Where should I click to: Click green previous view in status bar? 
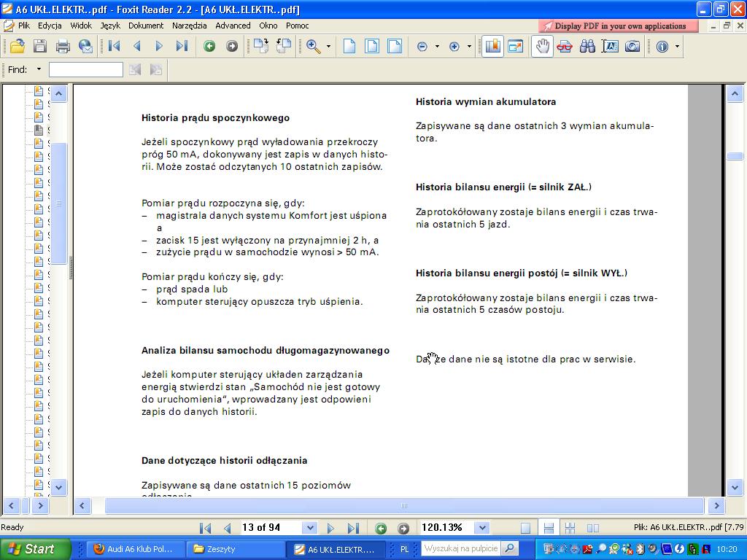coord(381,528)
